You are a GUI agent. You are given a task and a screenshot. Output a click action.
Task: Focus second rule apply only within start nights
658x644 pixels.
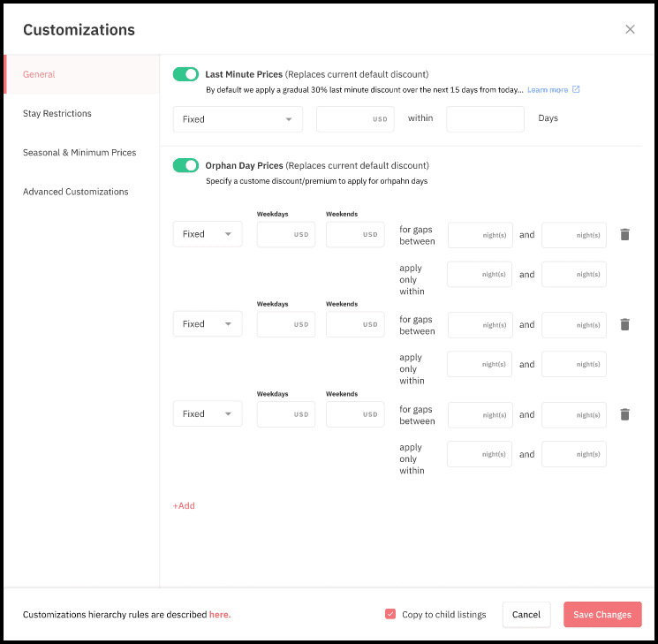tap(480, 364)
